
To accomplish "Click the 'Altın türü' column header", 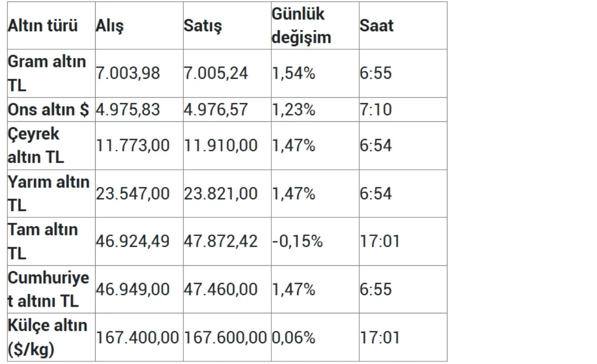I will pos(43,26).
